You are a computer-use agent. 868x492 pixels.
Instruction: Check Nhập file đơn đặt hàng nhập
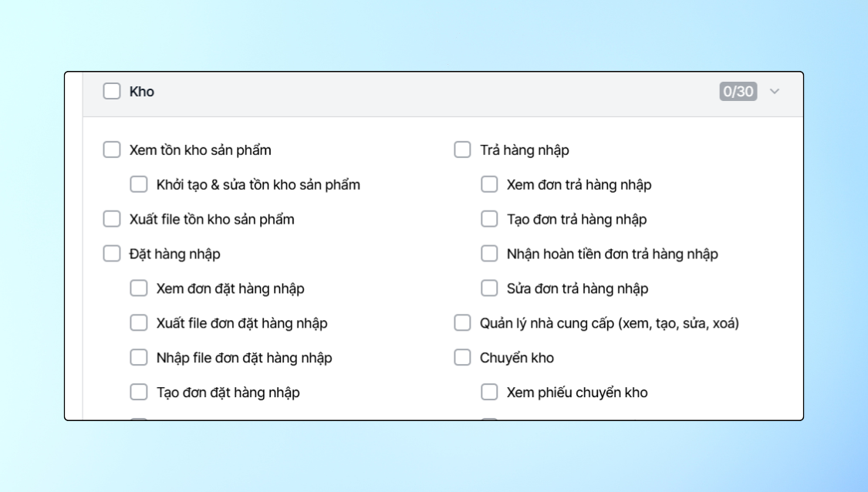[x=139, y=358]
